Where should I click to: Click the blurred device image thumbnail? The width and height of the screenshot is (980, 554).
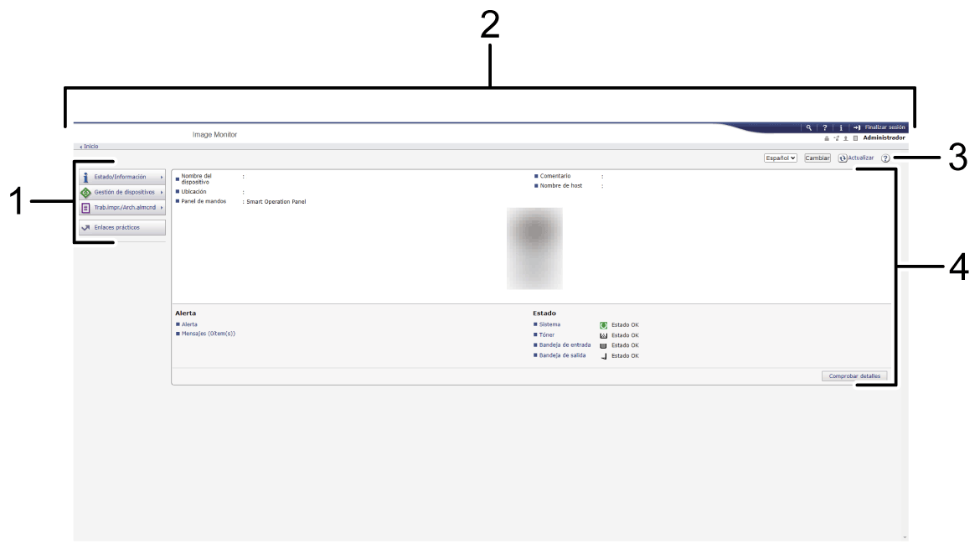click(x=534, y=248)
